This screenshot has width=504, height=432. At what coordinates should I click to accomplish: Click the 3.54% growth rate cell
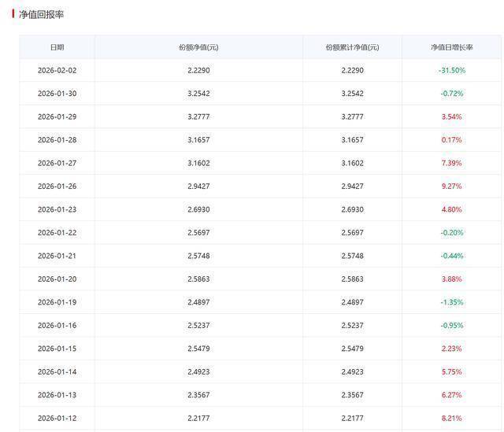click(x=451, y=116)
